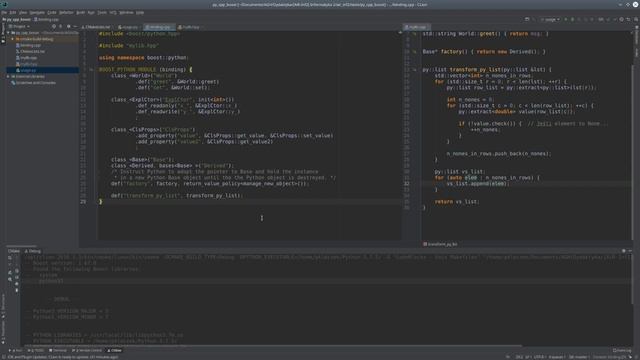This screenshot has height=360, width=640.
Task: Collapse the cmake-build-debug folder
Action: click(x=13, y=39)
